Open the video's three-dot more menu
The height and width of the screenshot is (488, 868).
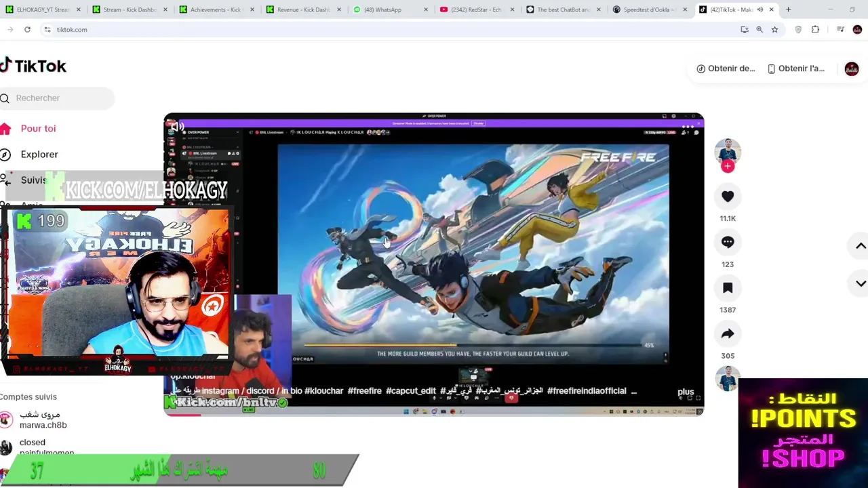[x=688, y=127]
